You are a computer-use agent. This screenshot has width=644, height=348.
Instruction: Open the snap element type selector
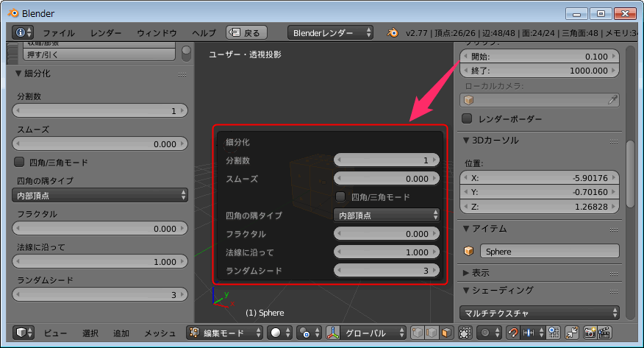point(533,333)
